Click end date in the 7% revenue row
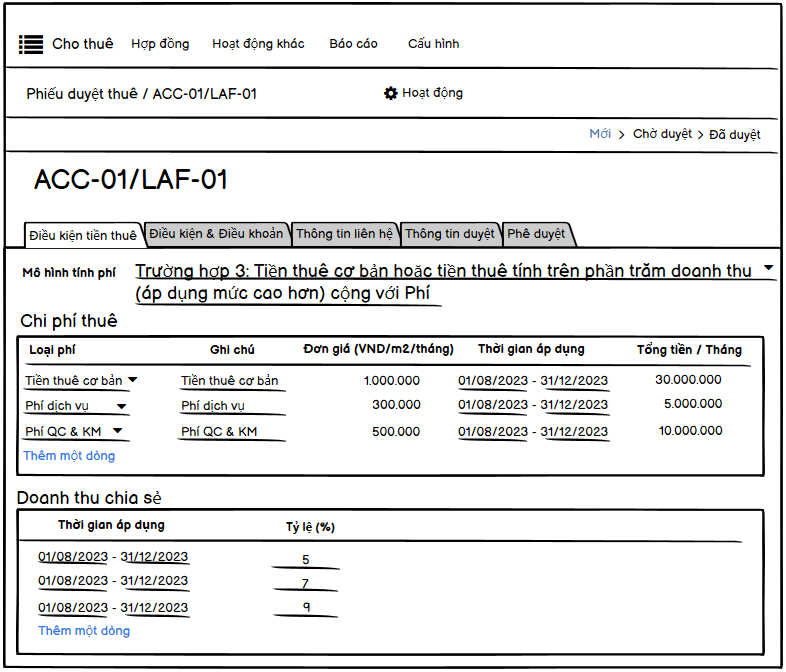This screenshot has width=786, height=672. pos(154,581)
